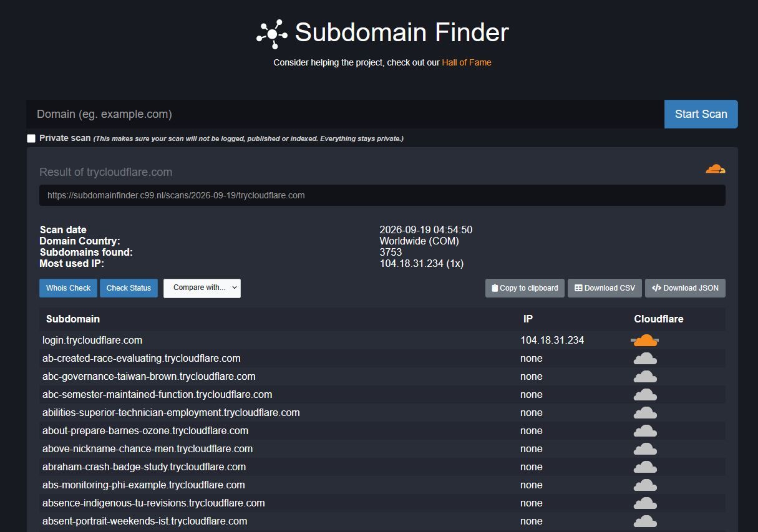
Task: Click absent-portrait-weekends-ist.trycloudflare.com subdomain
Action: [x=145, y=521]
